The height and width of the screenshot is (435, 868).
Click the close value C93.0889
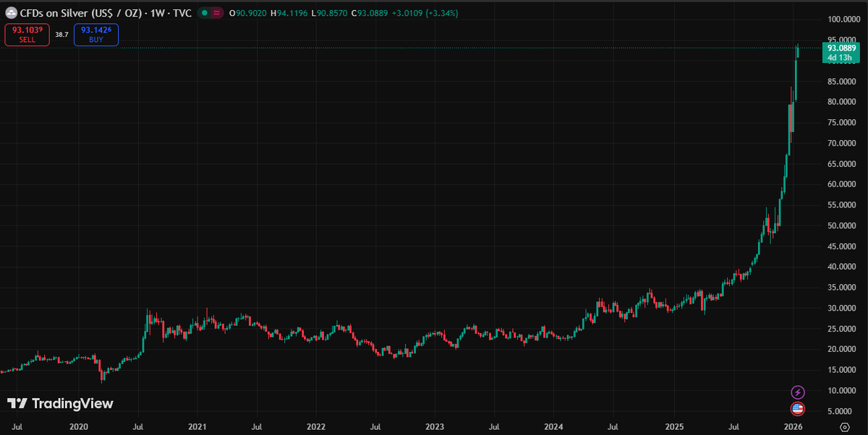(370, 13)
